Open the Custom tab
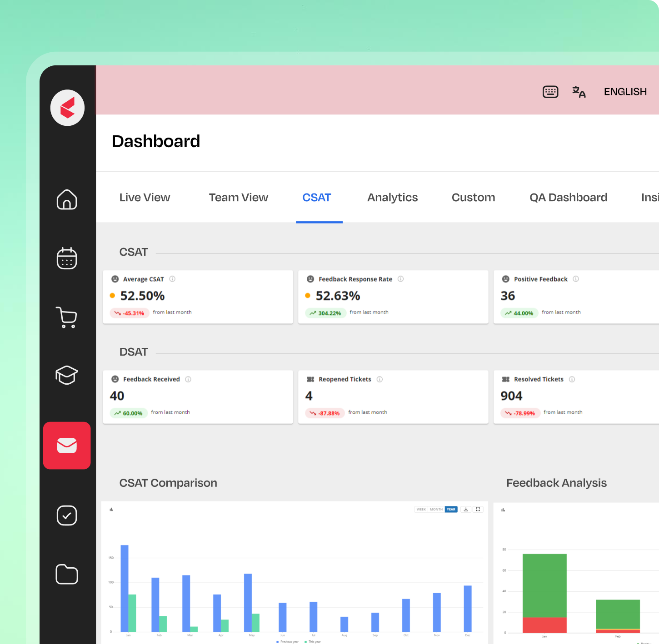This screenshot has width=659, height=644. [x=473, y=198]
